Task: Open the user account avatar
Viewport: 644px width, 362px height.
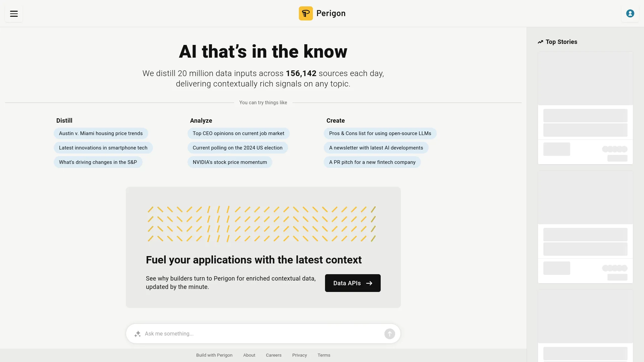Action: 630,13
